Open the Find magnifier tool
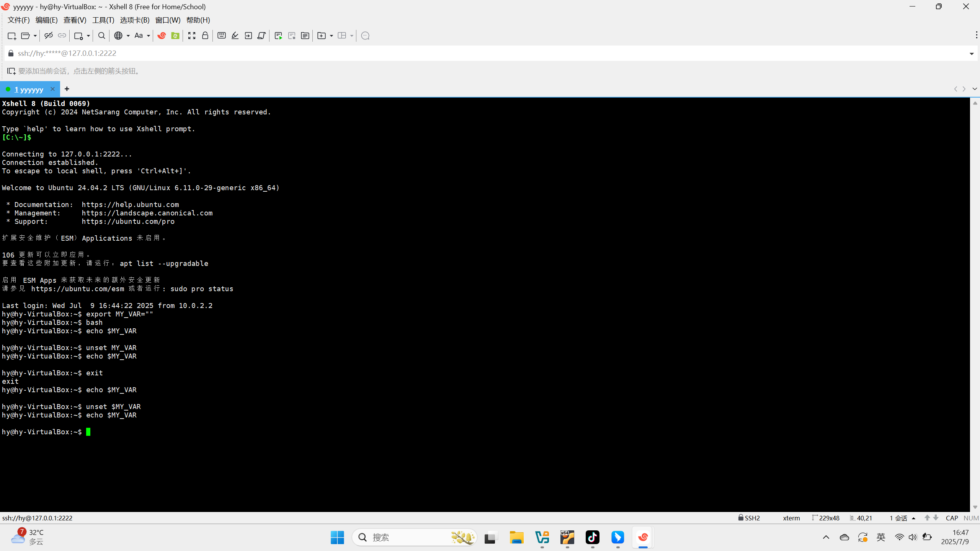Image resolution: width=980 pixels, height=551 pixels. [101, 36]
